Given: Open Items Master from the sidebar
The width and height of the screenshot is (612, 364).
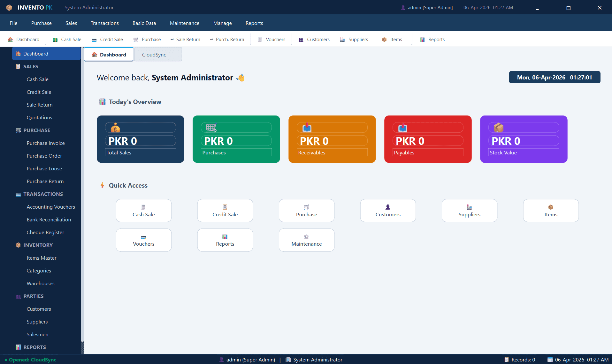Looking at the screenshot, I should point(42,258).
